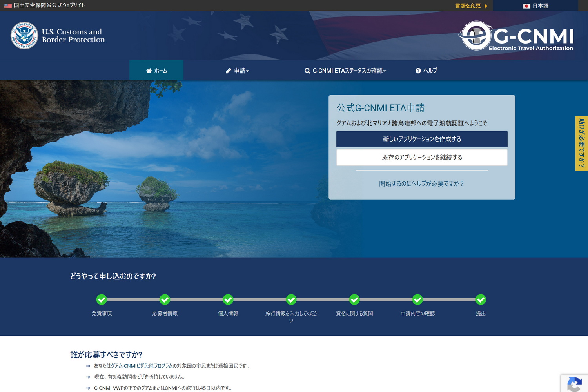Click the 旅行情報 step marker on the progress tracker
Viewport: 588px width, 392px height.
pyautogui.click(x=291, y=299)
